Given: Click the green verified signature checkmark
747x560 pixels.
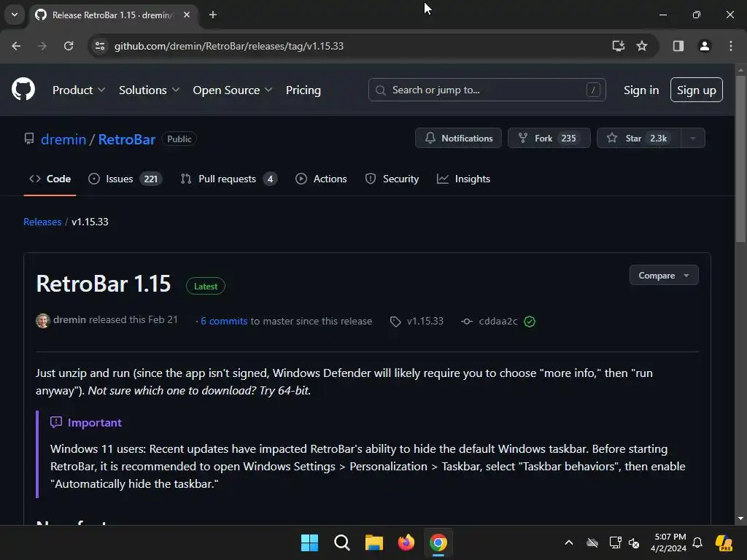Looking at the screenshot, I should click(x=530, y=322).
